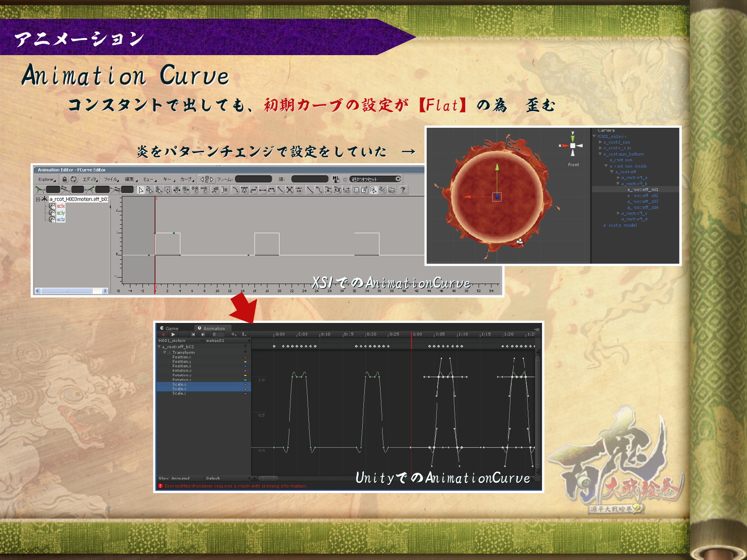Screen dimensions: 747x560
Task: Click the rectangle select tool icon
Action: [168, 190]
